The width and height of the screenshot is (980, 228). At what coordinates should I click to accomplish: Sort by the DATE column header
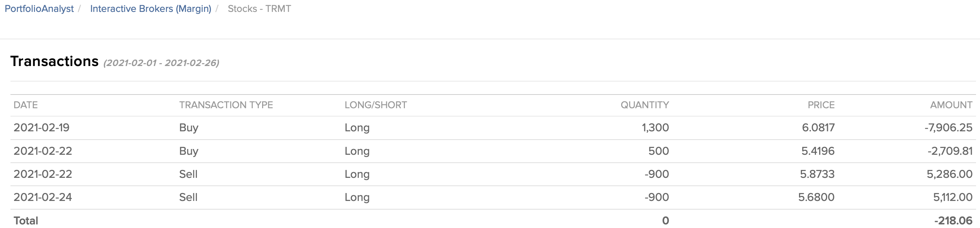coord(26,105)
